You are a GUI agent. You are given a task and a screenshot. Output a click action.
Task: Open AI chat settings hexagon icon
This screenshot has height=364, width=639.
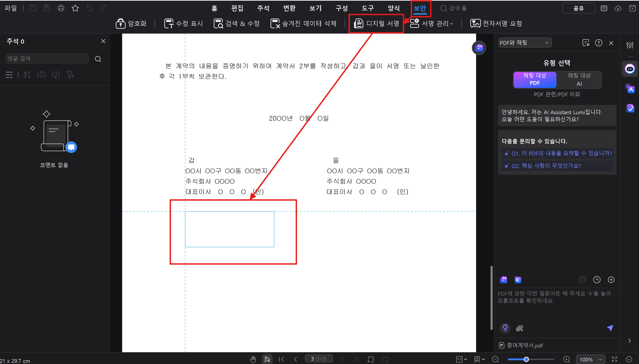point(611,279)
